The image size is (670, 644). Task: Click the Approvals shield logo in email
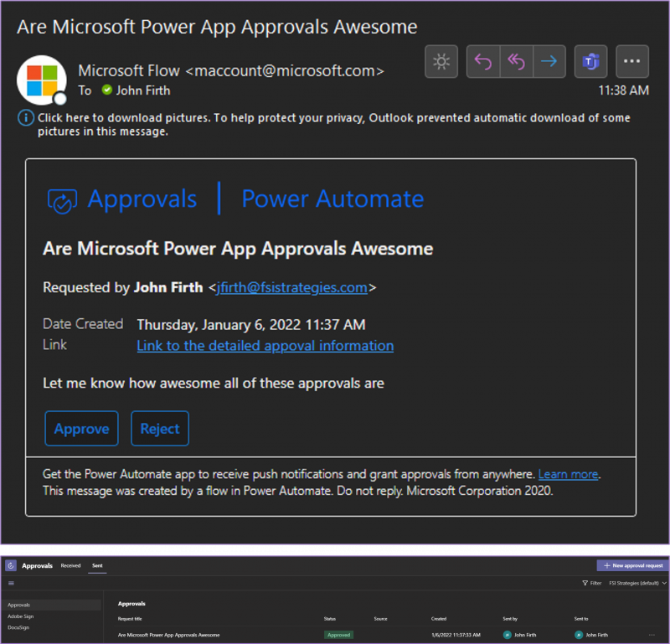(x=62, y=200)
